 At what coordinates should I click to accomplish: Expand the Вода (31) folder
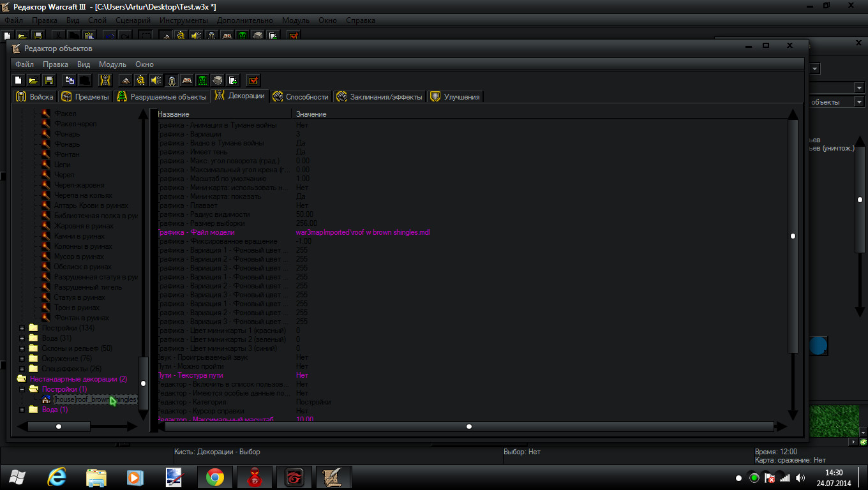click(22, 338)
